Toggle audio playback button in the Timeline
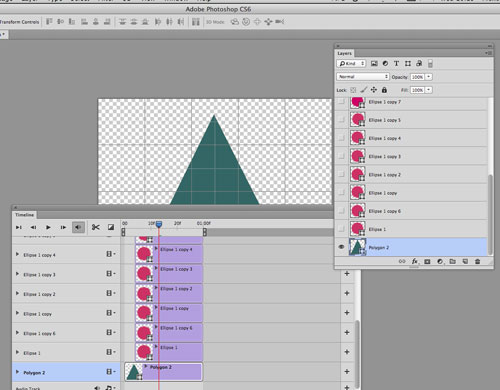Viewport: 500px width, 390px height. tap(78, 227)
